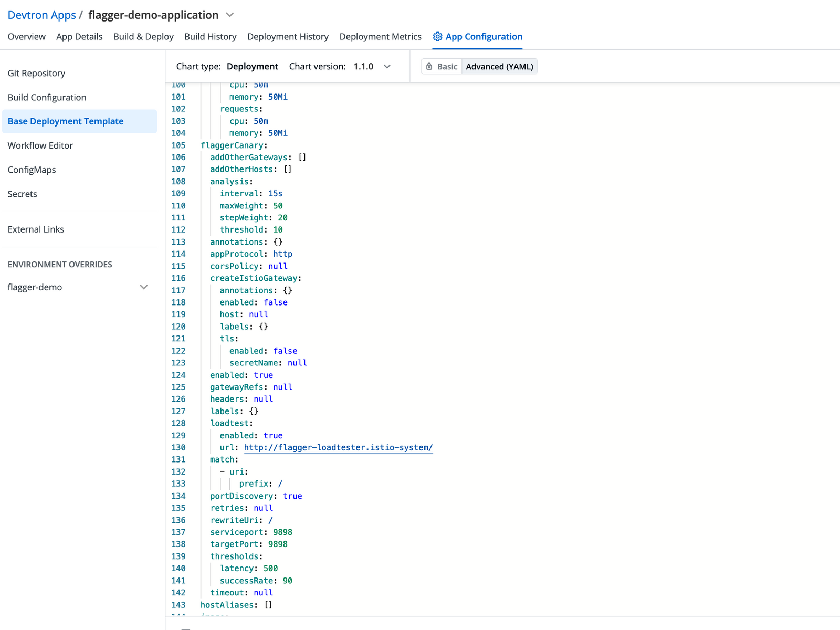Open the Deployment Metrics tab
Viewport: 840px width, 630px height.
click(380, 36)
